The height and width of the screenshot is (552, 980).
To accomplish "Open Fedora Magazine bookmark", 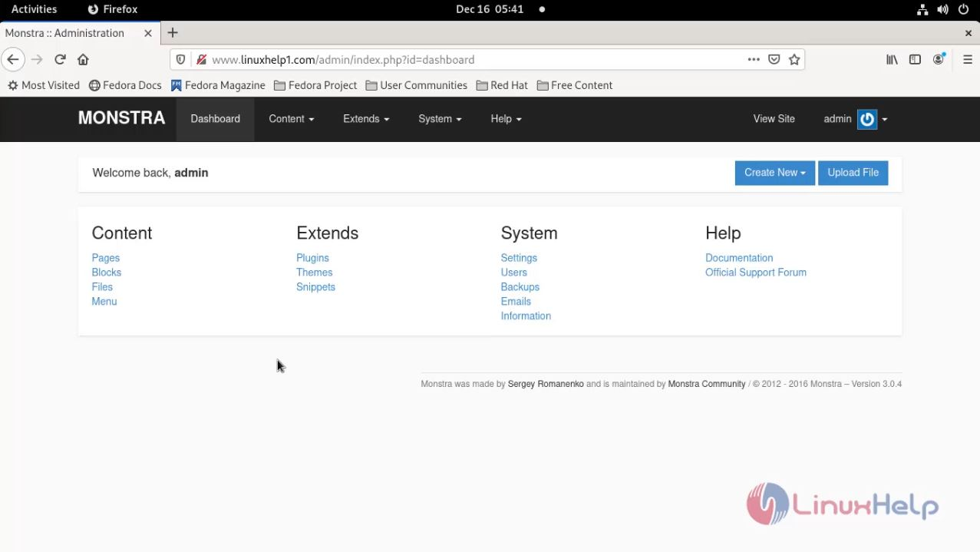I will 218,85.
